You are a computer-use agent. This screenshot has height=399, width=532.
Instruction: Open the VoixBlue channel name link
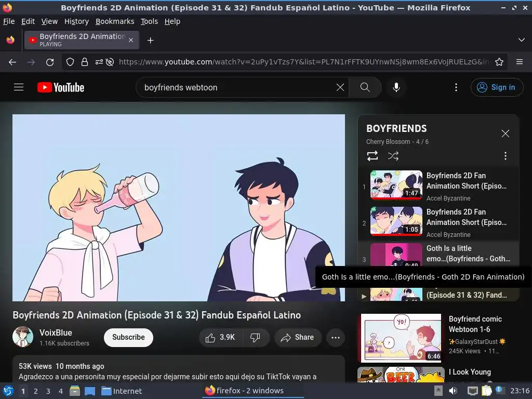(x=56, y=332)
